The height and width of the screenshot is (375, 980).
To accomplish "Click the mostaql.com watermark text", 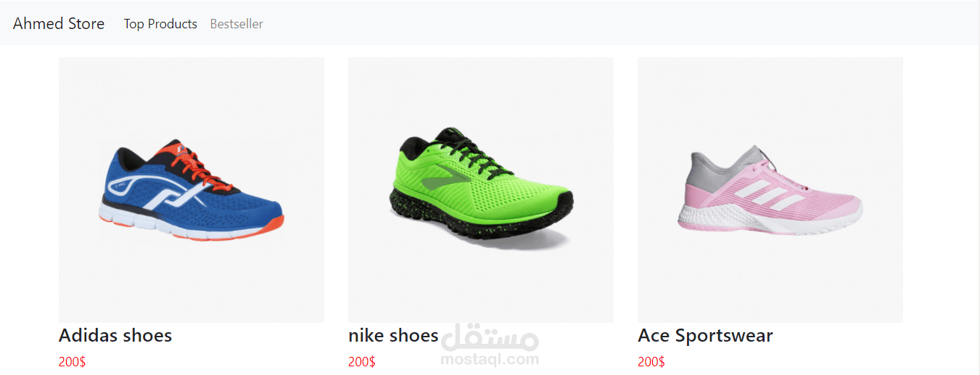I will pos(490,359).
